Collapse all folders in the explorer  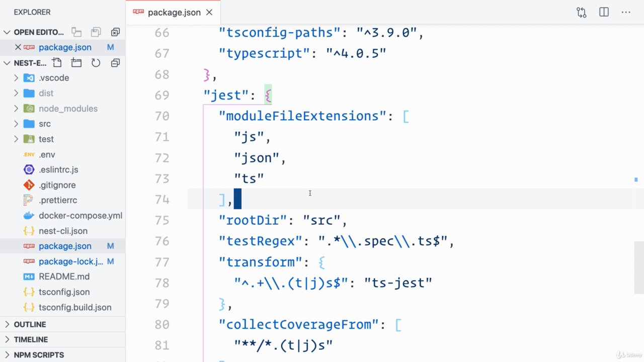115,63
